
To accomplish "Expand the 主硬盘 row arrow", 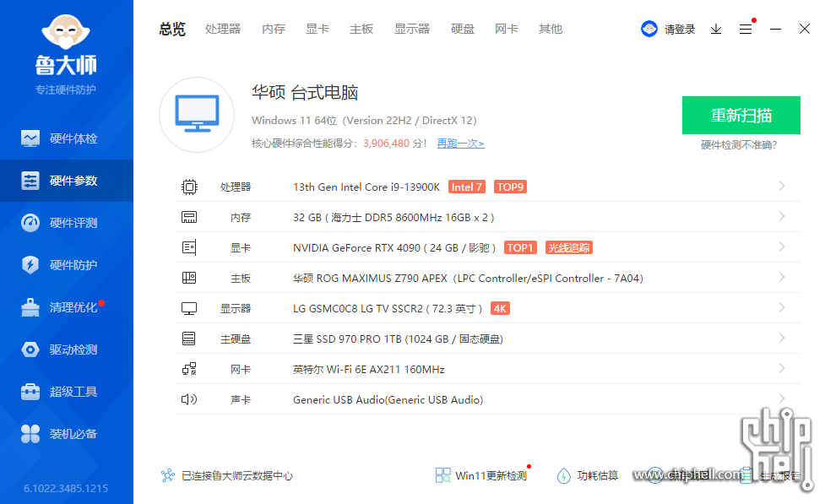I will point(782,339).
